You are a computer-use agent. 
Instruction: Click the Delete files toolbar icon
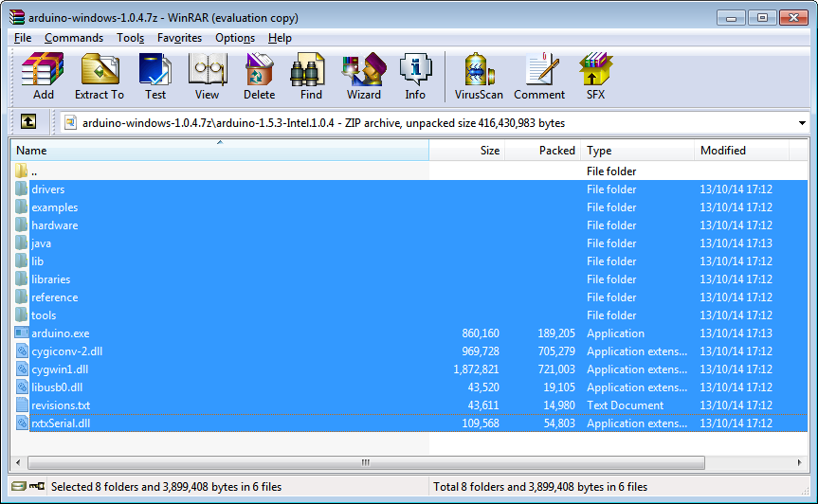coord(259,69)
